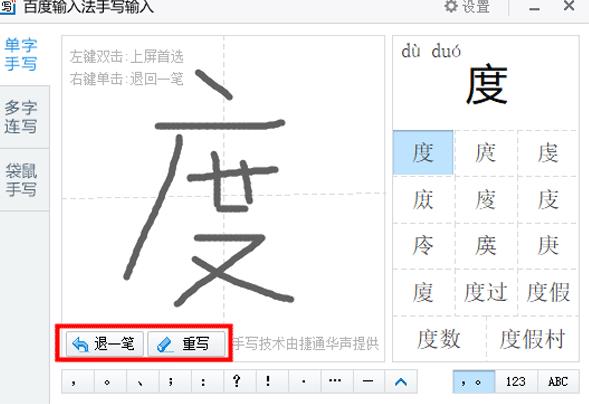Click the 退一笔 undo-stroke button
The height and width of the screenshot is (404, 589).
(105, 344)
